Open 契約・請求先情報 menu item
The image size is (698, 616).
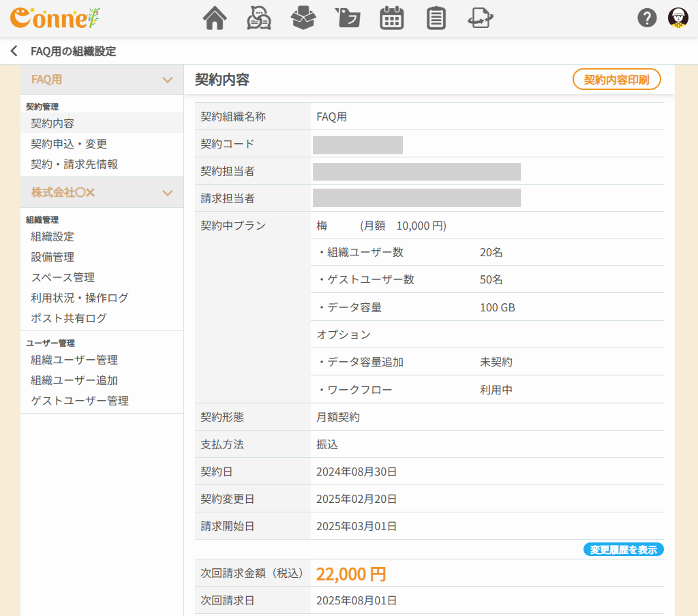click(x=74, y=164)
